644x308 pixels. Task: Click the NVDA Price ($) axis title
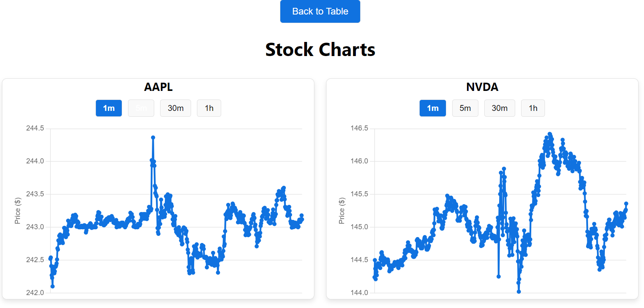pos(342,211)
